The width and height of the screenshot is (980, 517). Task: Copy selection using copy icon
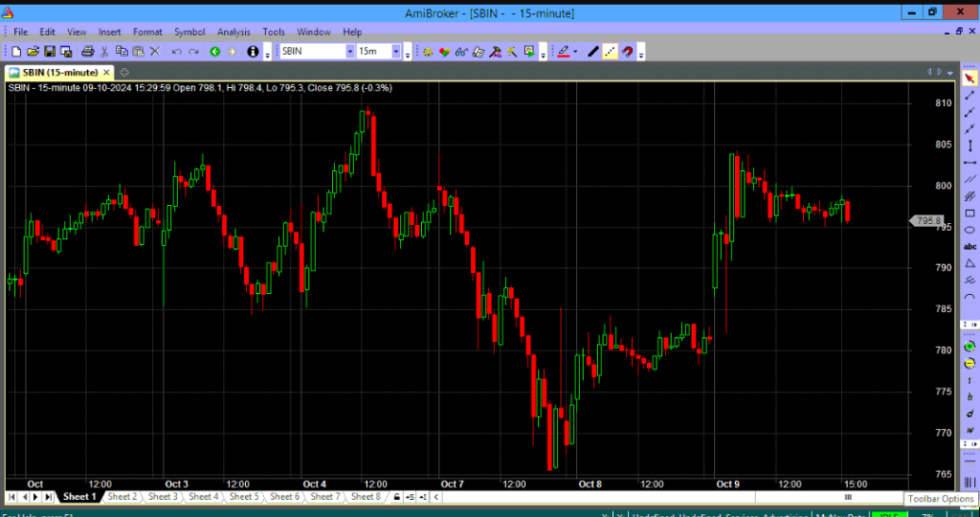[122, 52]
